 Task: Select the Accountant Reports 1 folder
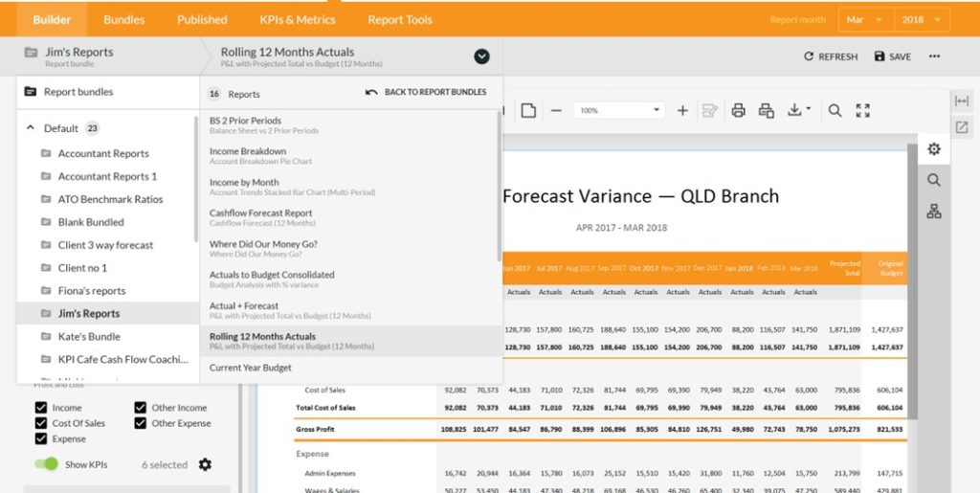[x=107, y=176]
